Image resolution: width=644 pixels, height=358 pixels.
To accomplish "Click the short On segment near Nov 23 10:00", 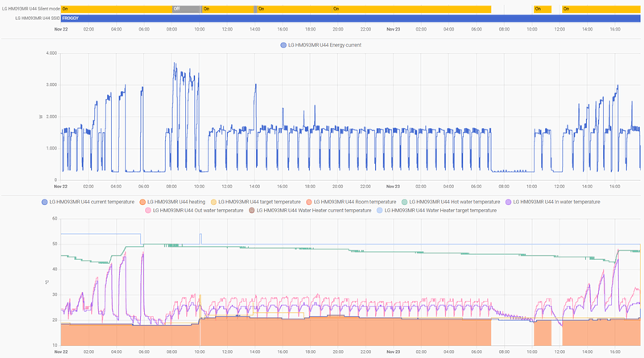I will tap(543, 9).
